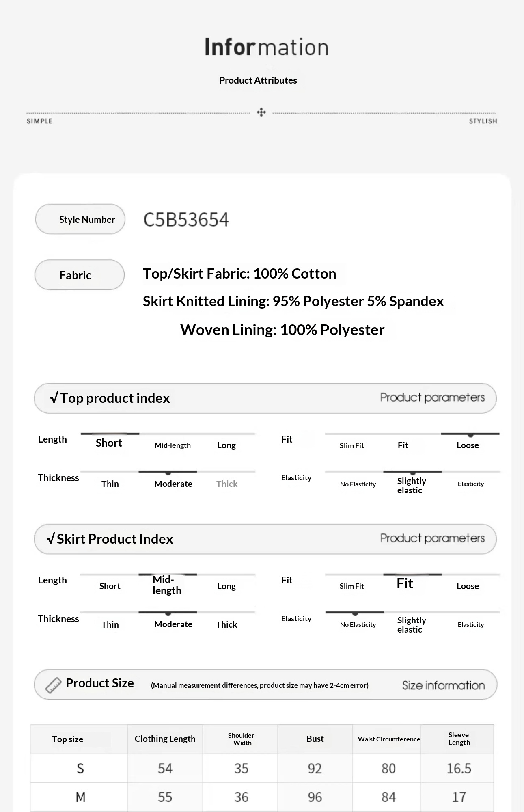Click the Size information text
This screenshot has width=524, height=812.
coord(443,685)
